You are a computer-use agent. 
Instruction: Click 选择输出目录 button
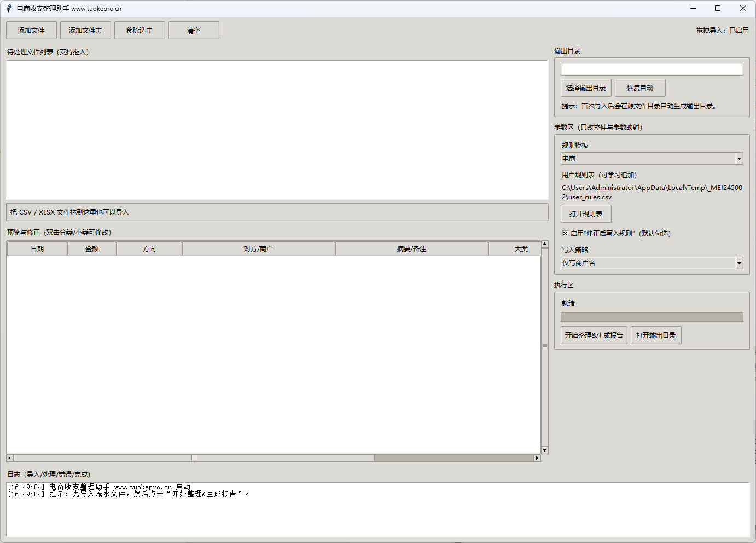tap(586, 88)
